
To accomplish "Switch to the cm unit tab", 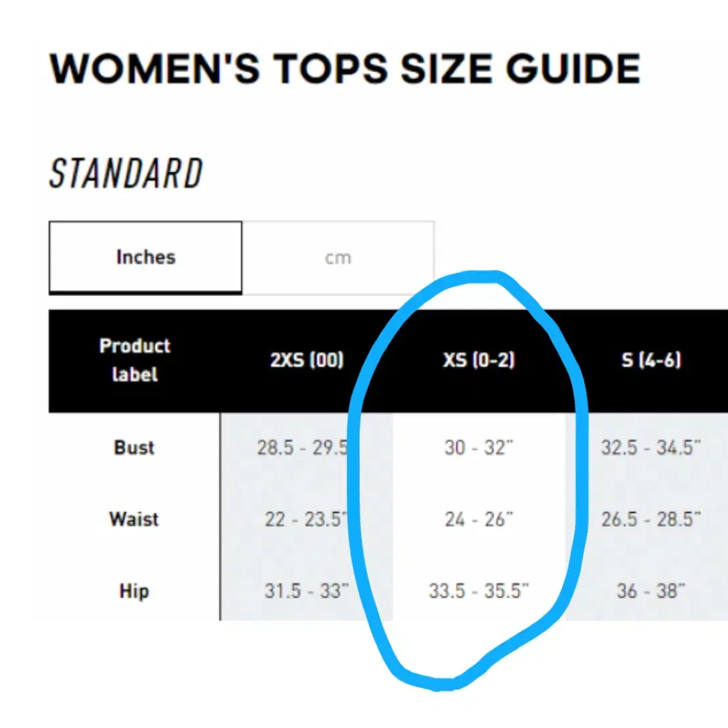I will point(338,257).
